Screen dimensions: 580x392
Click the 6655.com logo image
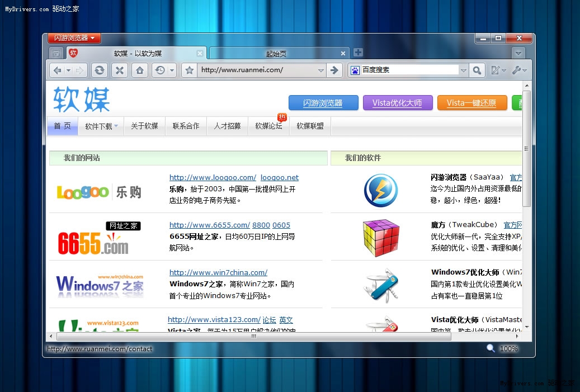click(98, 239)
